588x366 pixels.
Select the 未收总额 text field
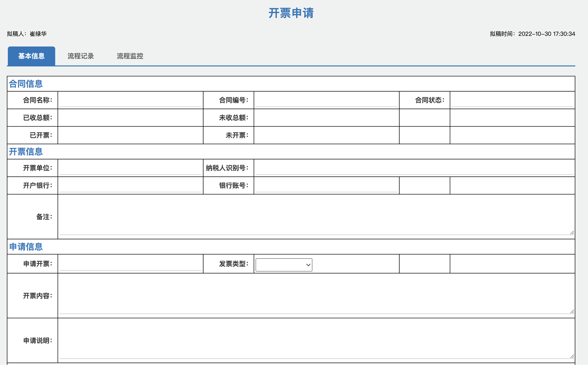326,117
